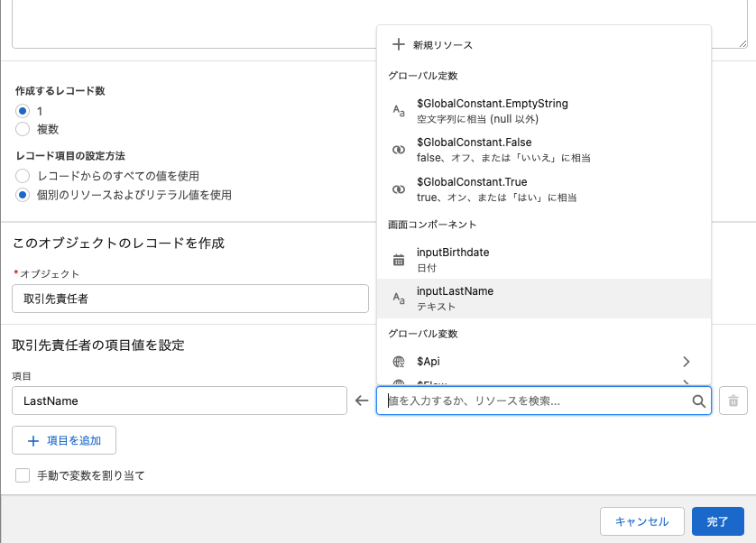Expand the $Api global variable chevron
This screenshot has width=756, height=543.
coord(687,362)
